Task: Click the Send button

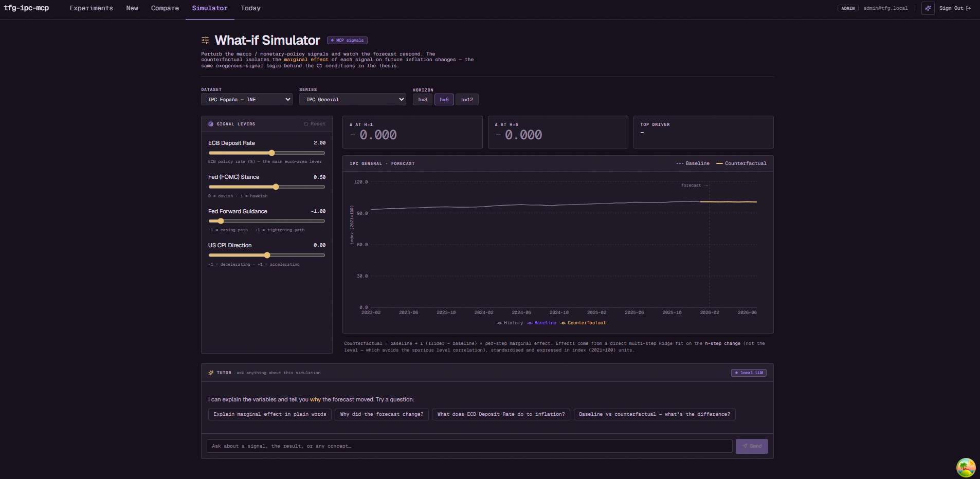Action: (752, 446)
